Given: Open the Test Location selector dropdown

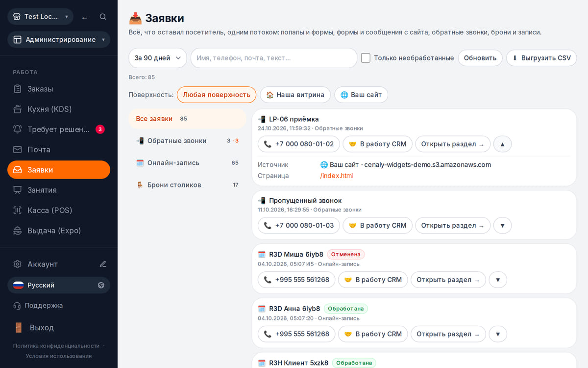Looking at the screenshot, I should tap(40, 17).
